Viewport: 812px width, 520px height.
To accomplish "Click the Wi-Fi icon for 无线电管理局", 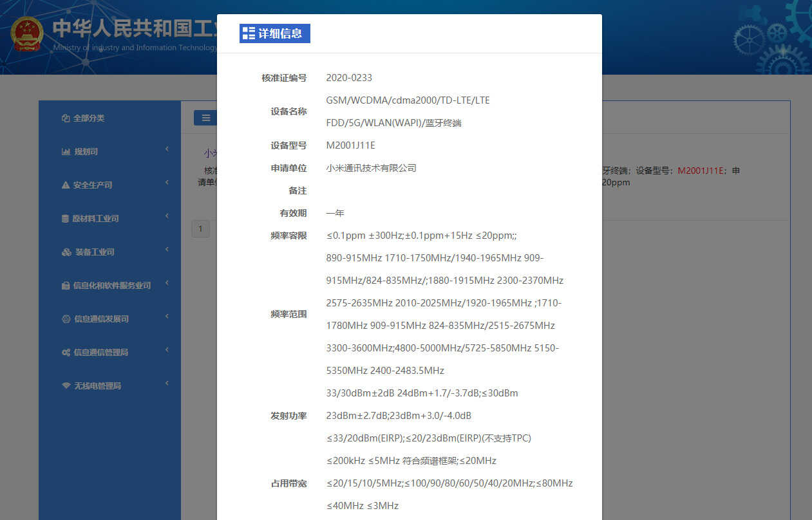I will pyautogui.click(x=66, y=386).
